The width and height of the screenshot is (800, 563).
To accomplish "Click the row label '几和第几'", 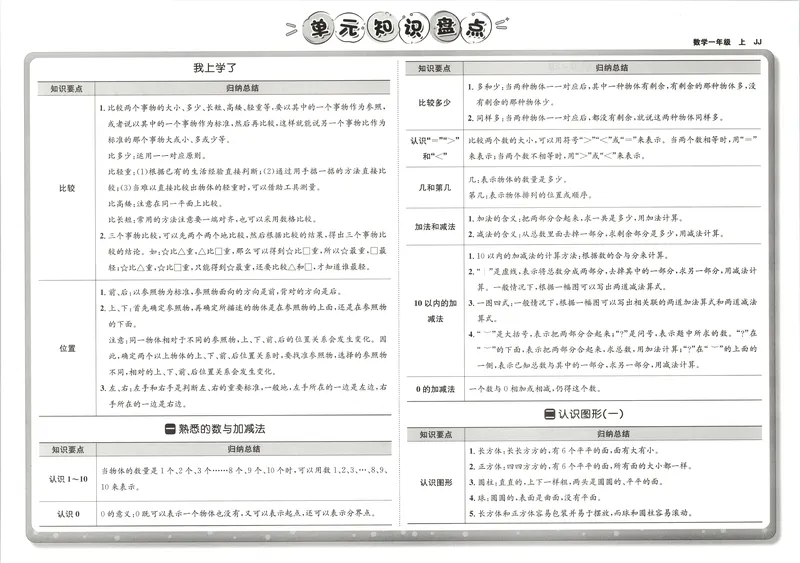I will point(435,188).
